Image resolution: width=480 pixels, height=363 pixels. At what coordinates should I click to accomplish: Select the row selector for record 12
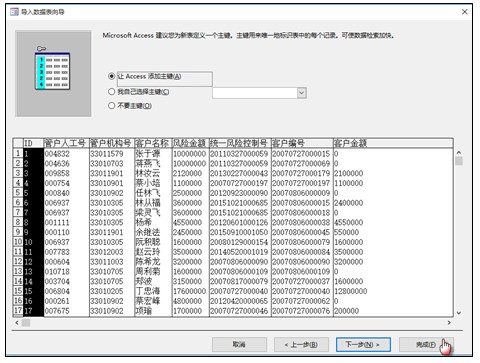(18, 262)
